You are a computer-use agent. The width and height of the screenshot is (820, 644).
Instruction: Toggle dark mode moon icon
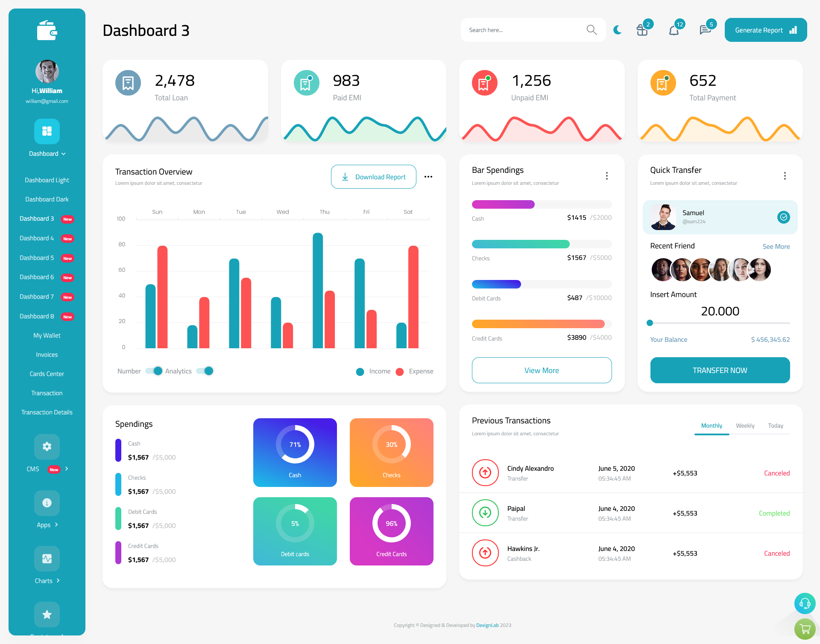pos(618,30)
